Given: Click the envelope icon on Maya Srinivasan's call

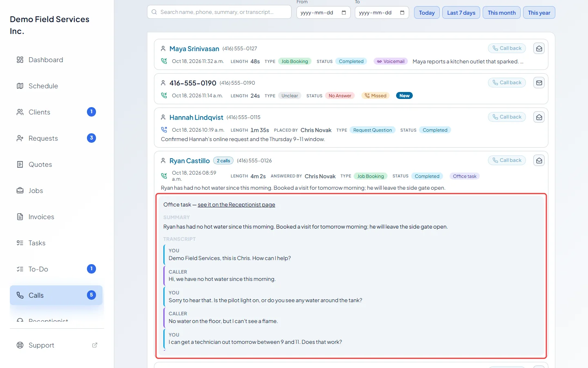Looking at the screenshot, I should [x=539, y=49].
